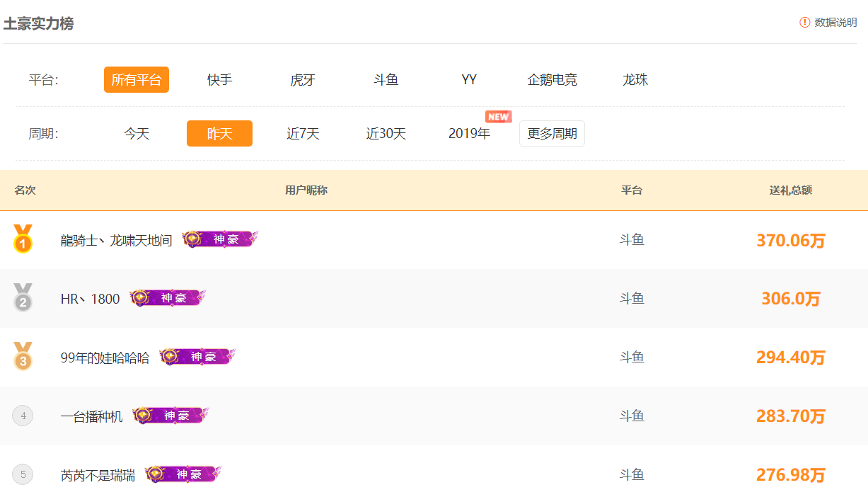Image resolution: width=868 pixels, height=497 pixels.
Task: Filter by 斗鱼 platform
Action: pos(386,79)
